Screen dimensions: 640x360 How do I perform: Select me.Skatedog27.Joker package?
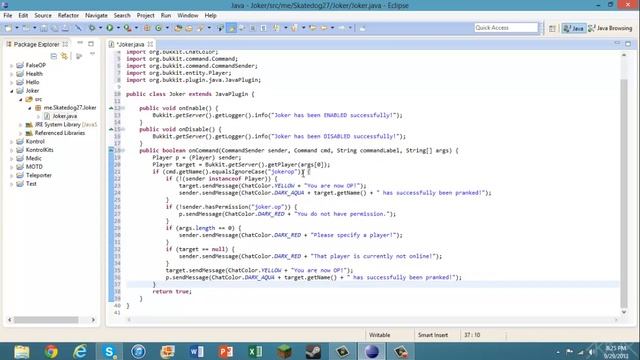(x=70, y=108)
